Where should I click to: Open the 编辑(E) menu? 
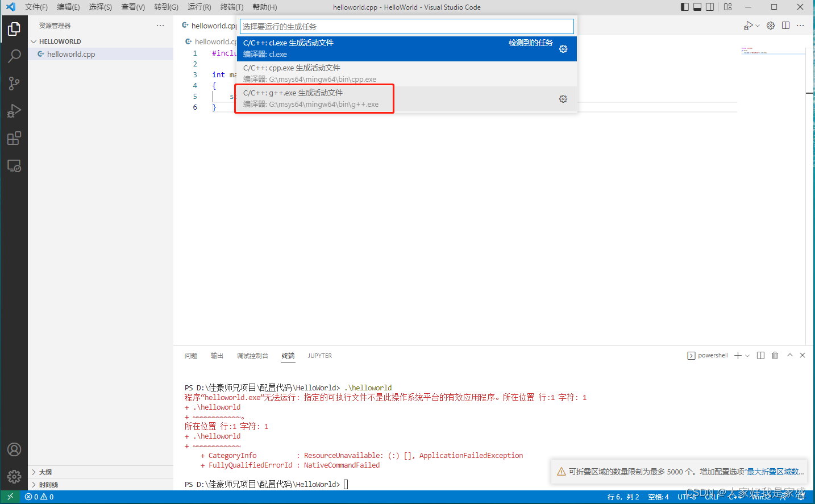(68, 7)
